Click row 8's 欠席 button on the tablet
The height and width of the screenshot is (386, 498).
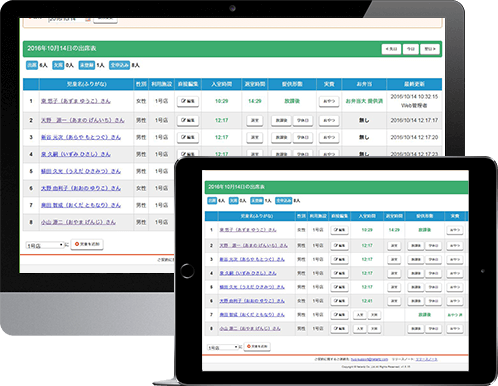coord(374,329)
